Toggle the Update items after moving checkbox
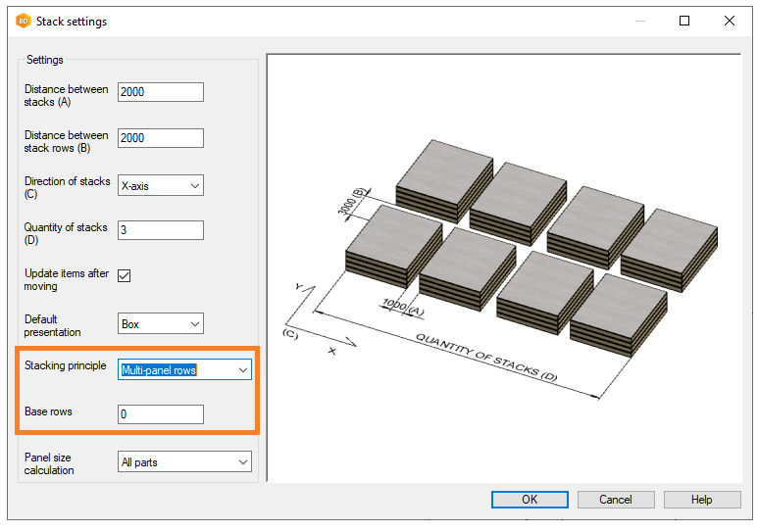 click(125, 275)
